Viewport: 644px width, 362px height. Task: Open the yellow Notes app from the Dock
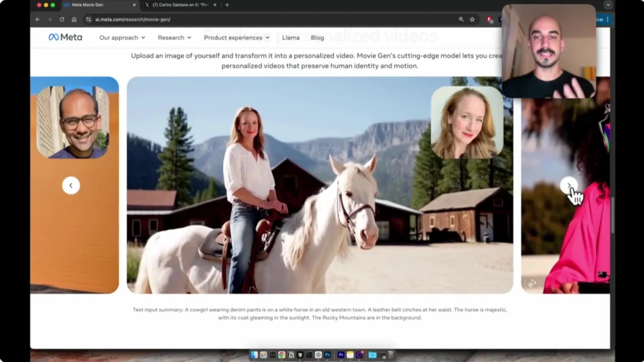[350, 355]
